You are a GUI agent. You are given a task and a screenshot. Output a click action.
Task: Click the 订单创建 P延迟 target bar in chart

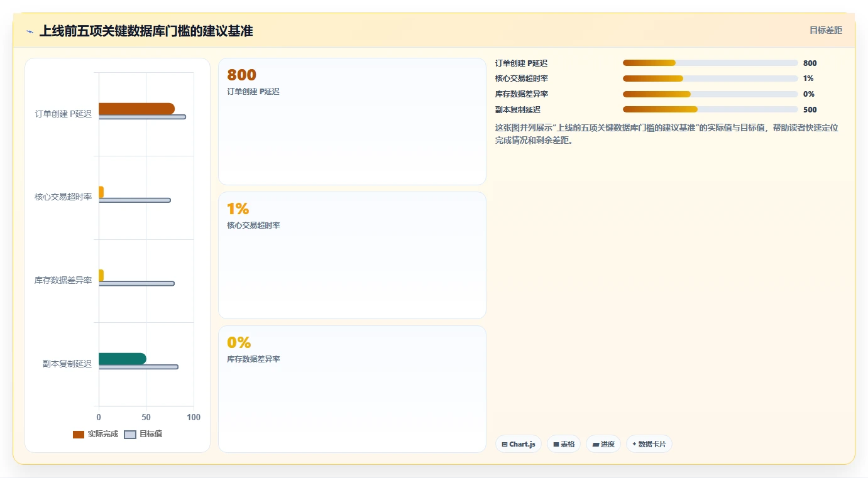tap(142, 117)
